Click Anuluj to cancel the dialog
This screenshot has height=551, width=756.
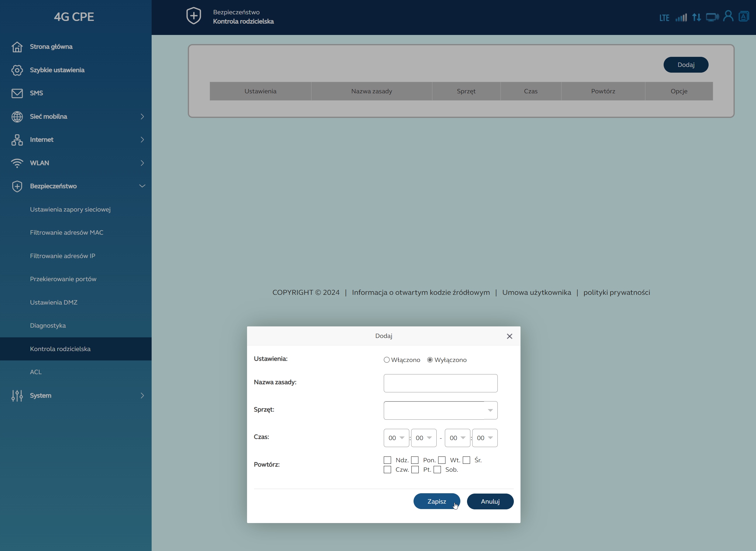[x=490, y=501]
